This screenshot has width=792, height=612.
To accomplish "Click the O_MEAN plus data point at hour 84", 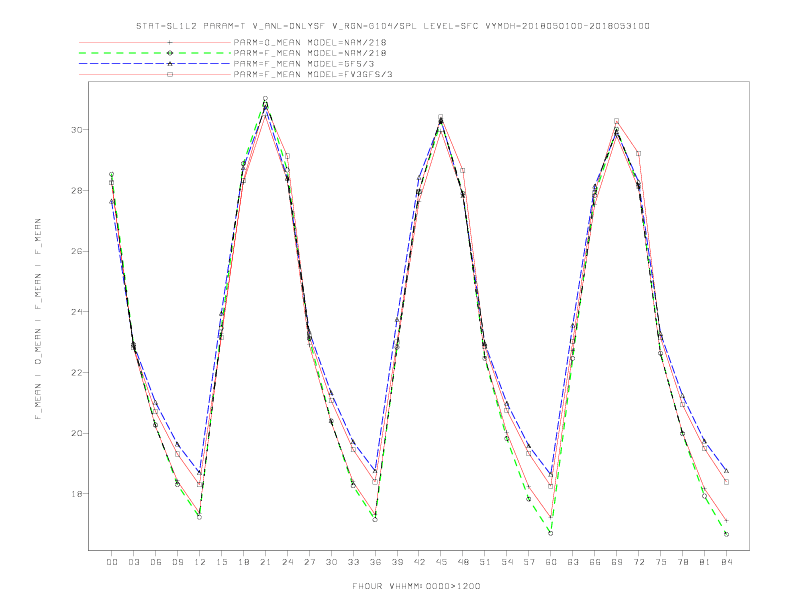I will point(726,521).
